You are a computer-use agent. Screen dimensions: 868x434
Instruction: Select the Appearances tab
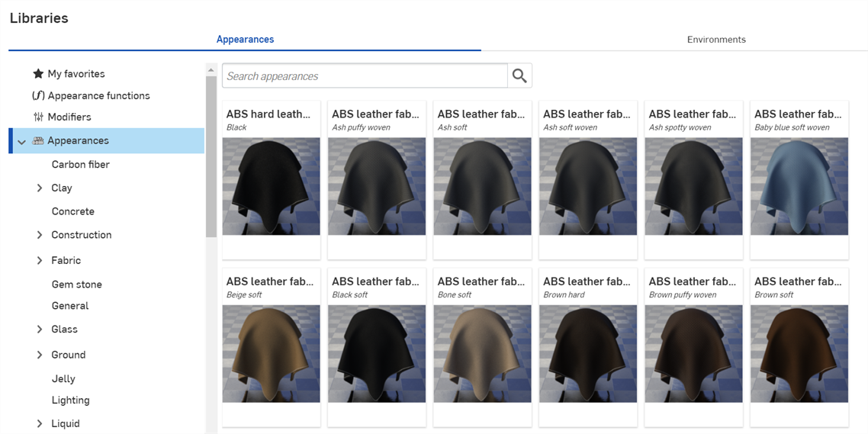(x=245, y=40)
